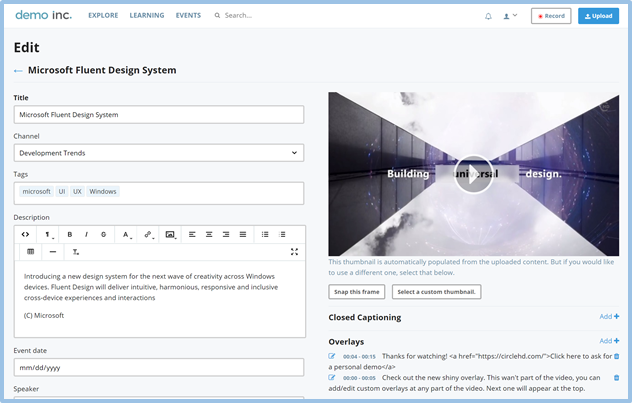This screenshot has height=403, width=632.
Task: Expand editor to fullscreen
Action: 294,252
